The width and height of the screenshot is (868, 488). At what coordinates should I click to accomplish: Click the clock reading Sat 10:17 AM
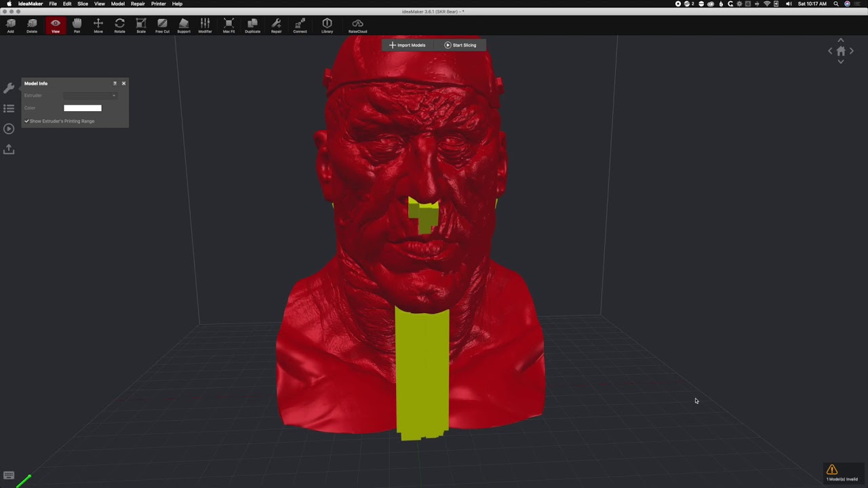(x=812, y=4)
